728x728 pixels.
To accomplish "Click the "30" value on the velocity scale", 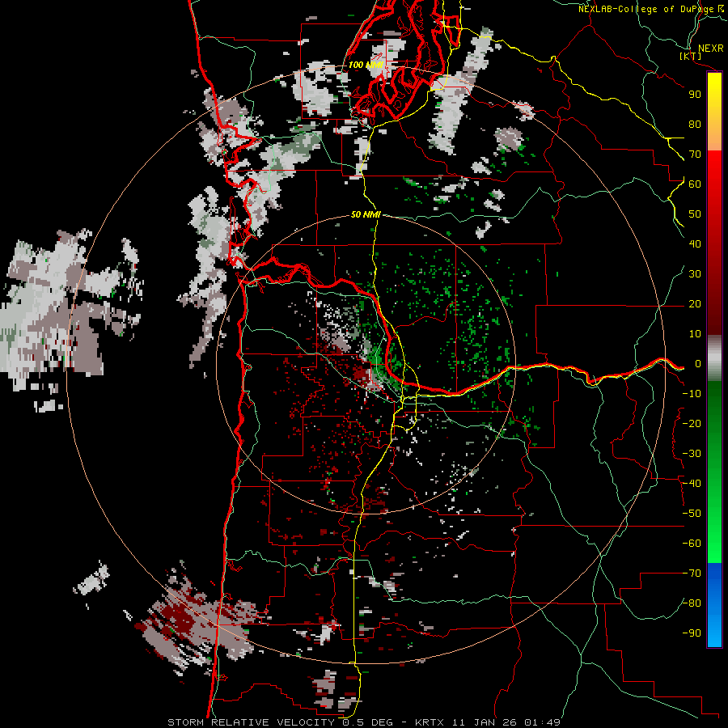I will [695, 274].
